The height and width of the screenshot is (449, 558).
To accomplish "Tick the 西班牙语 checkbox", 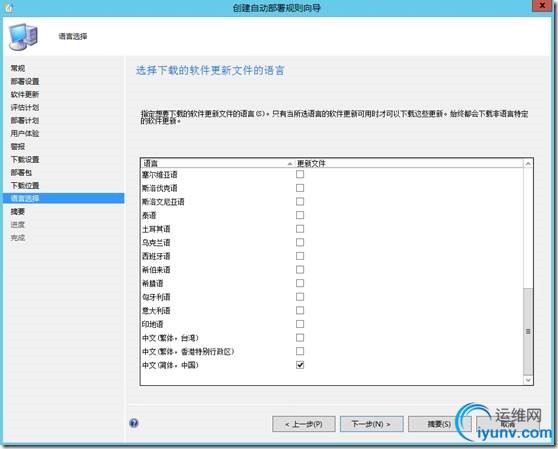I will point(300,256).
